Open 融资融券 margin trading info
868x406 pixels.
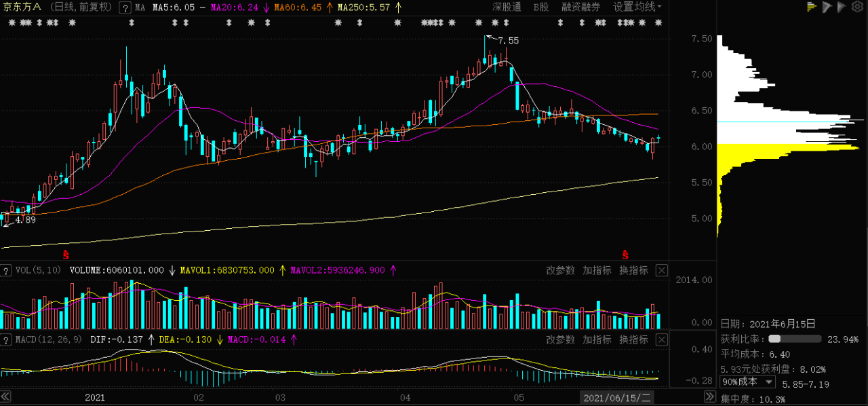tap(580, 7)
